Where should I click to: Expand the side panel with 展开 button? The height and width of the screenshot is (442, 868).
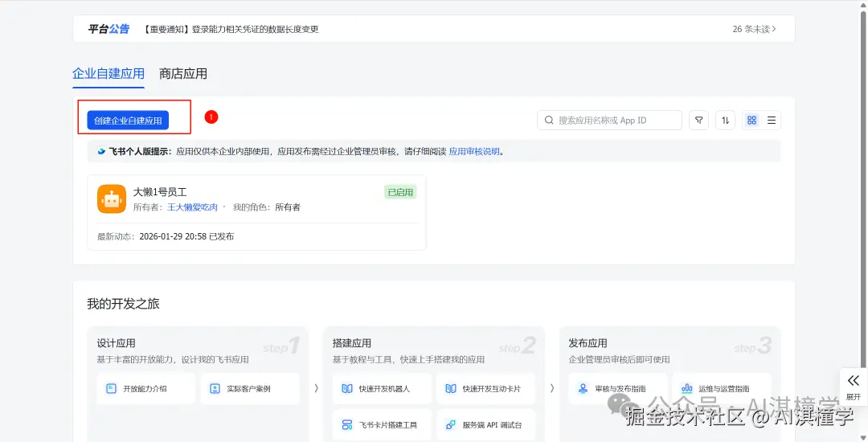tap(854, 387)
